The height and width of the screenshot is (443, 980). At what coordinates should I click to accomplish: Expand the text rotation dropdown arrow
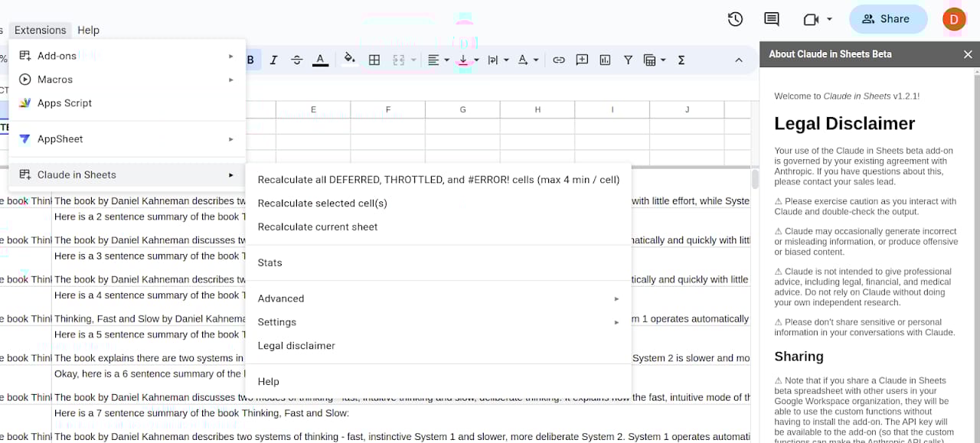click(536, 60)
